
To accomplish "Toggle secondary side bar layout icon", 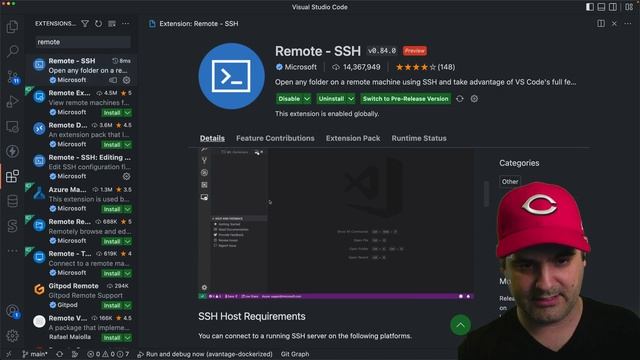I will tap(613, 7).
